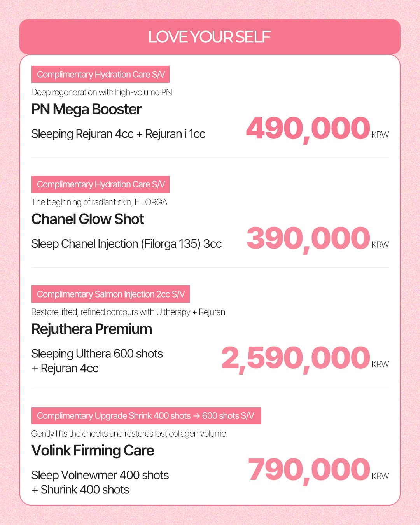Screen dimensions: 420x525
Task: Select the Rejuthera Premium title
Action: [x=91, y=329]
